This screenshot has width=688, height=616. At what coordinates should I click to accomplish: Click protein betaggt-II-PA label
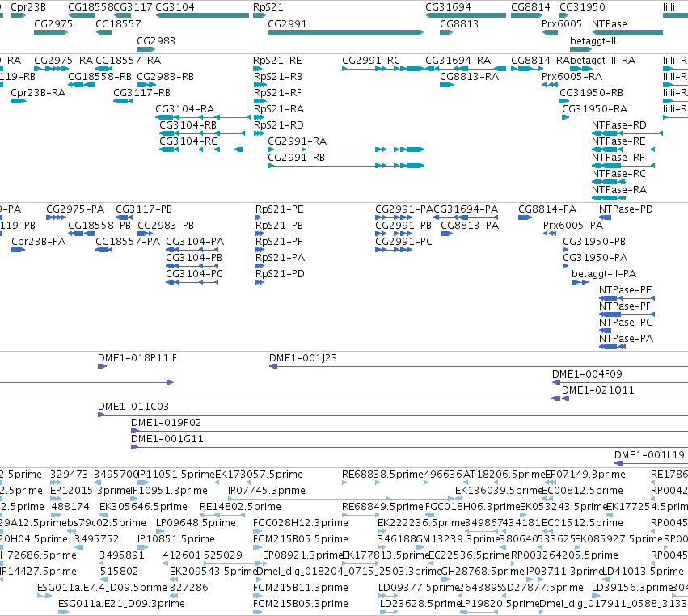coord(604,273)
